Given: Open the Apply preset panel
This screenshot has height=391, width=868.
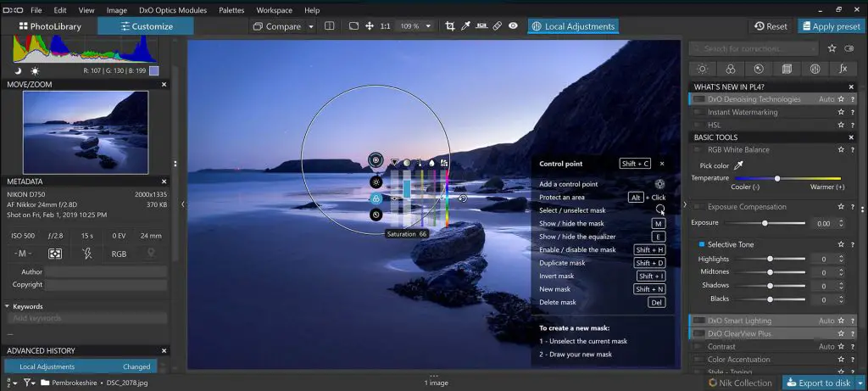Looking at the screenshot, I should 831,26.
